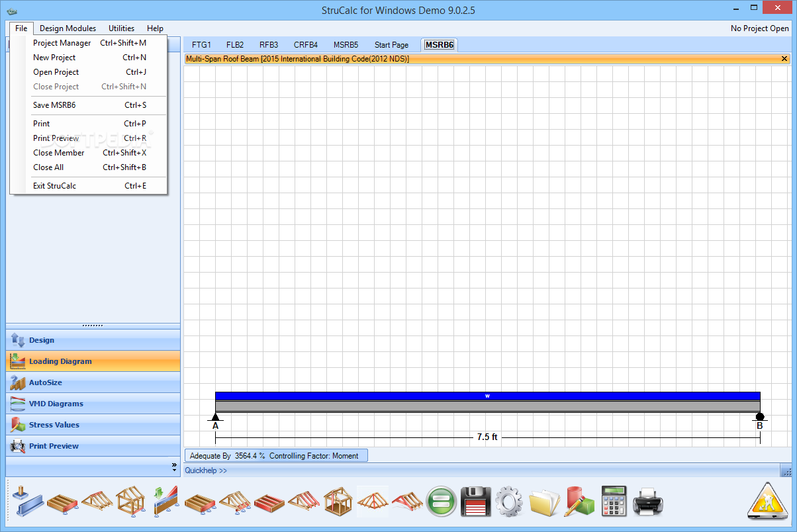Screen dimensions: 797x532
Task: Choose New Project in the File menu
Action: coord(89,58)
